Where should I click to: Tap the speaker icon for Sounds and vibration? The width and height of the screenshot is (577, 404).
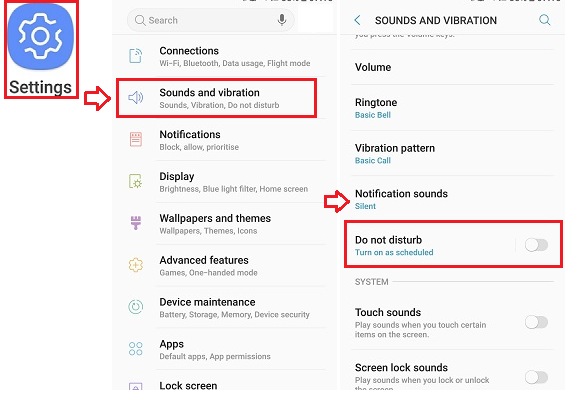pos(135,98)
